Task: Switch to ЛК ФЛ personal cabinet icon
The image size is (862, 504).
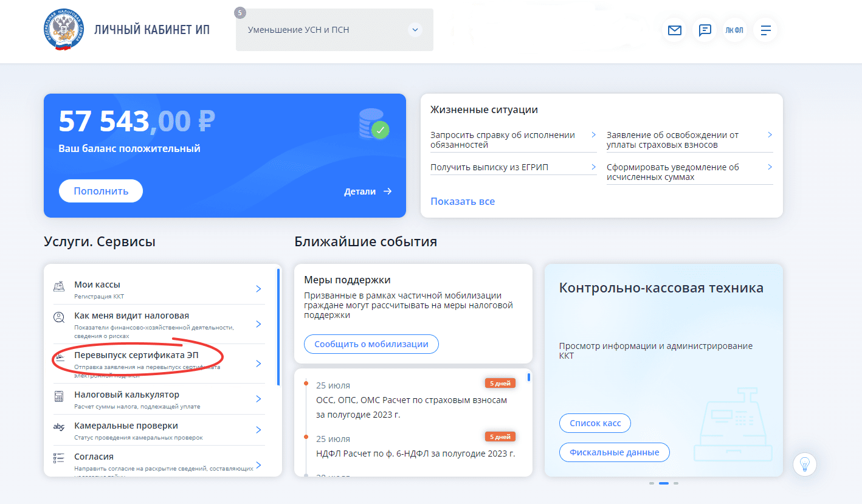Action: click(x=734, y=30)
